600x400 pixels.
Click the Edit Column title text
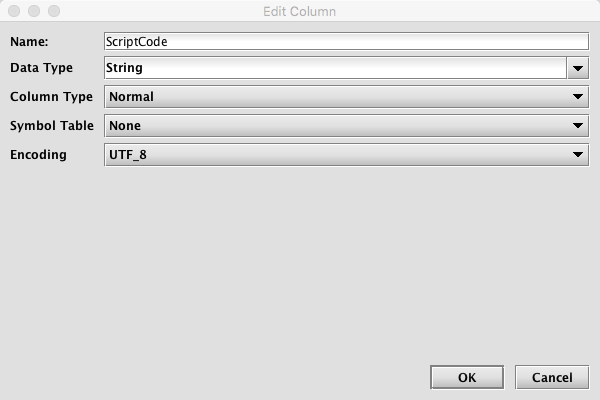click(x=299, y=11)
